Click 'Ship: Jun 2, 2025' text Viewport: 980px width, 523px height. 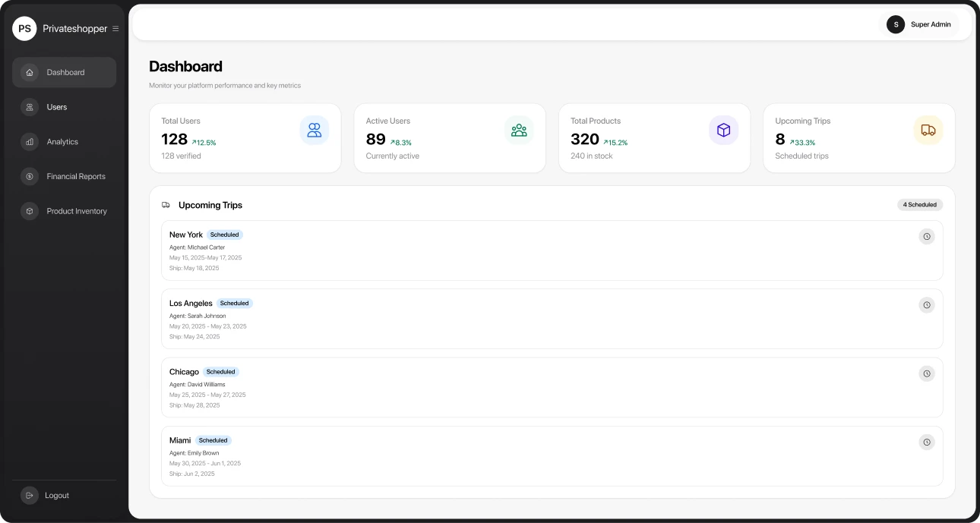click(x=192, y=474)
